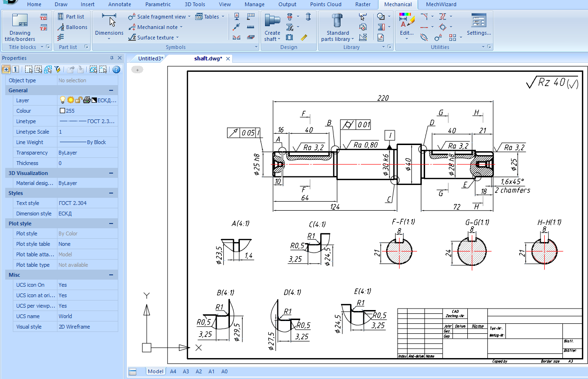Click the Colour 255 swatch in Properties
The image size is (588, 379).
(x=62, y=111)
